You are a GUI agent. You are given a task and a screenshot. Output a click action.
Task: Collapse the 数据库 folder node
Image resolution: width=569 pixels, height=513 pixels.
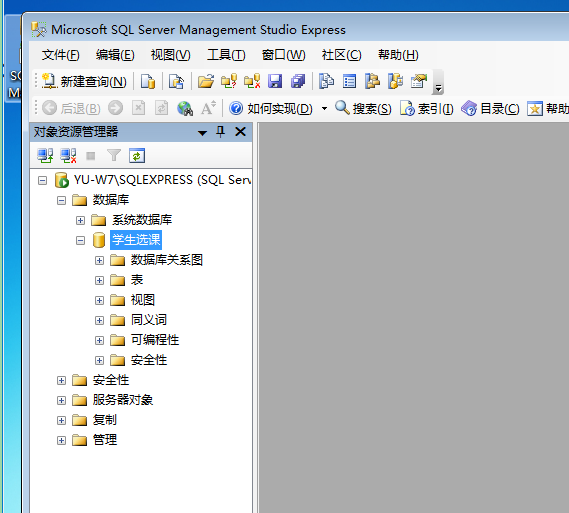[x=61, y=200]
